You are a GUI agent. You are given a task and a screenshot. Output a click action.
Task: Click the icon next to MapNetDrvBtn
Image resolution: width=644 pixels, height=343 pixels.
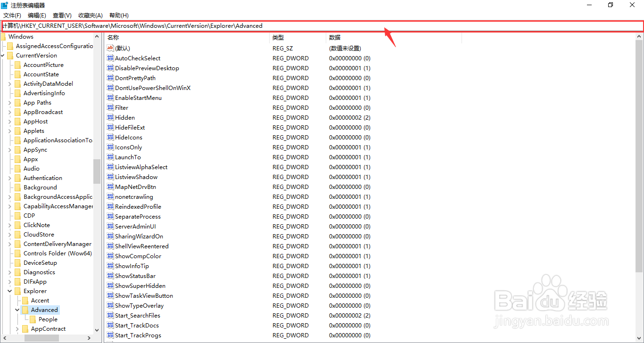[110, 187]
